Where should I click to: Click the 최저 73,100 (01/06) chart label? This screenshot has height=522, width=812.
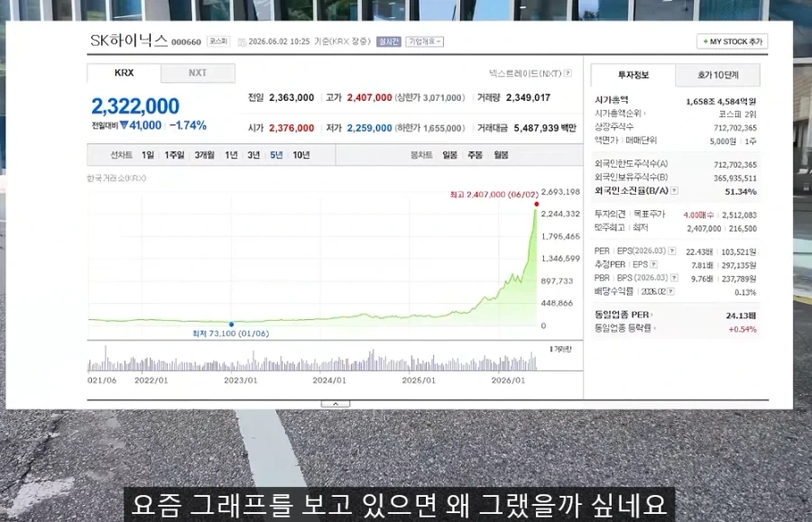coord(230,334)
